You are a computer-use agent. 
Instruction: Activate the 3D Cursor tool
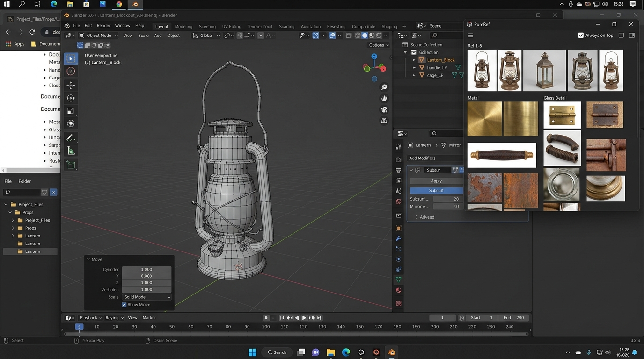[71, 71]
